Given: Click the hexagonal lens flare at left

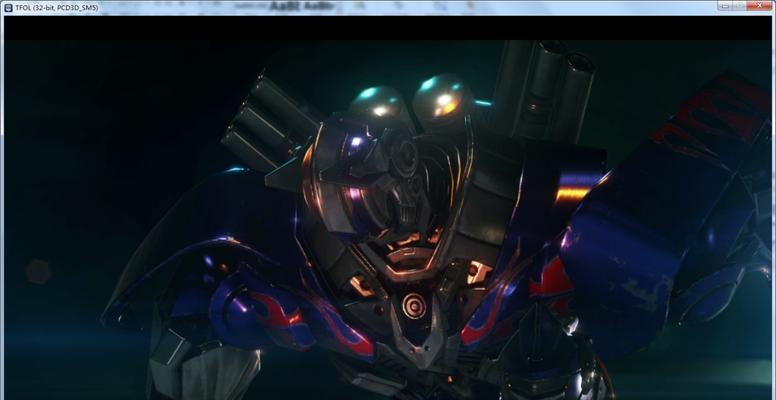Looking at the screenshot, I should tap(38, 270).
